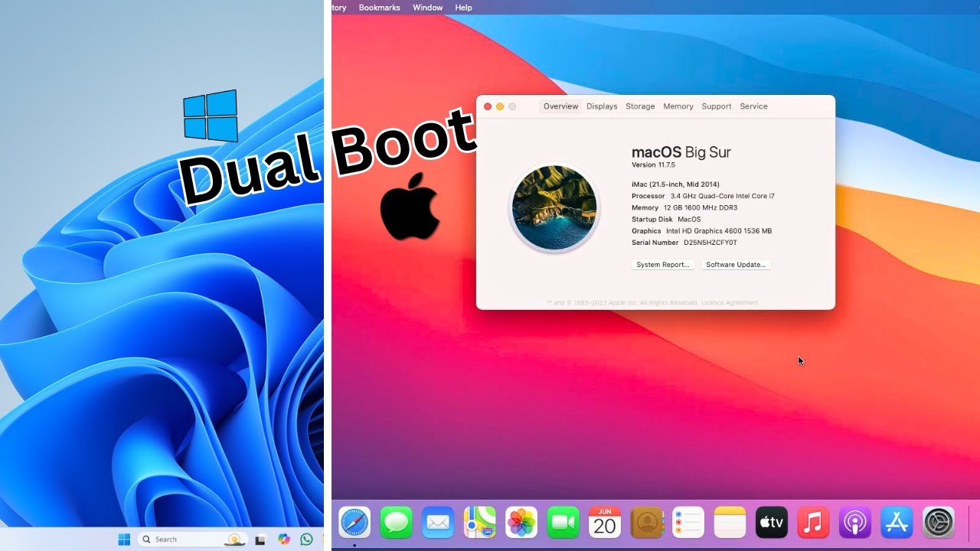Open the Help menu
This screenshot has height=551, width=980.
pos(464,8)
